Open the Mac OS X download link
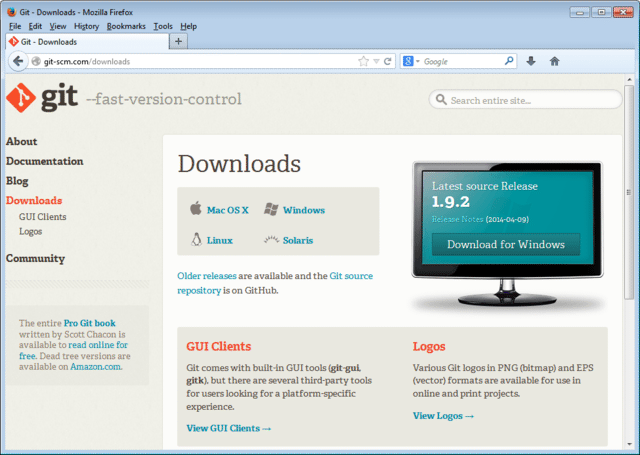The image size is (640, 455). (x=227, y=210)
